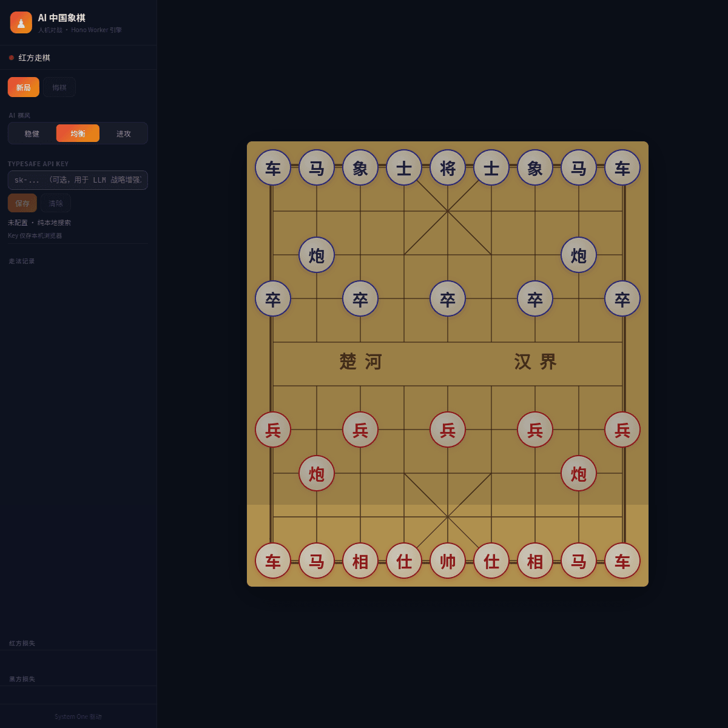Select the rightmost red 兵 soldier
The image size is (728, 728).
(622, 430)
